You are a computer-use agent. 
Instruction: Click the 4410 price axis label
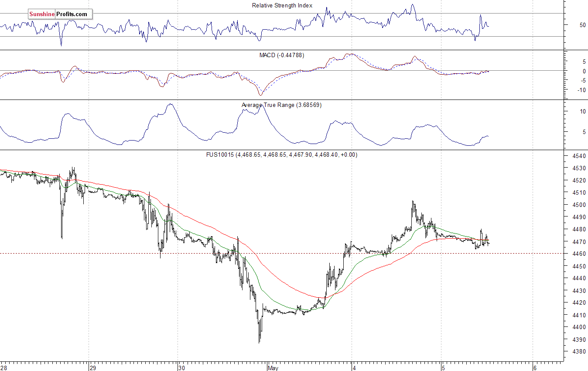[x=580, y=315]
